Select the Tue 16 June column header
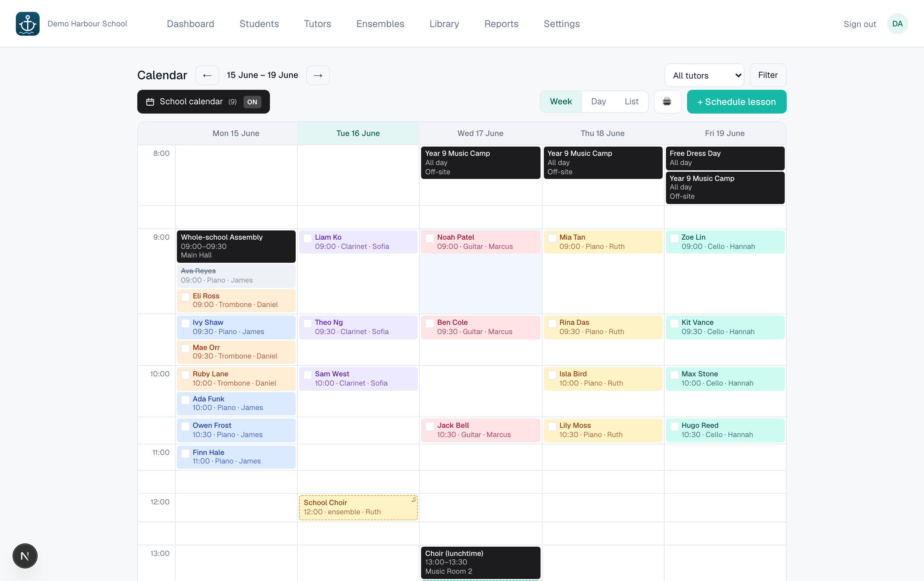This screenshot has height=581, width=924. click(358, 134)
